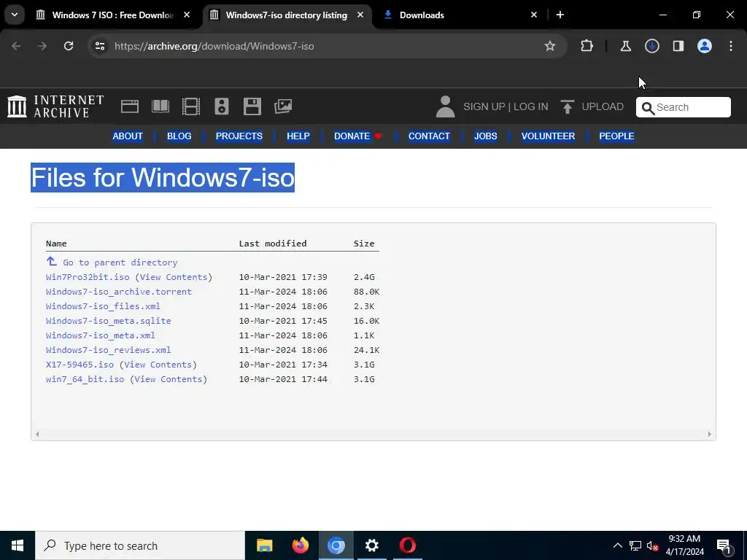Open the ABOUT menu item
747x560 pixels.
128,136
